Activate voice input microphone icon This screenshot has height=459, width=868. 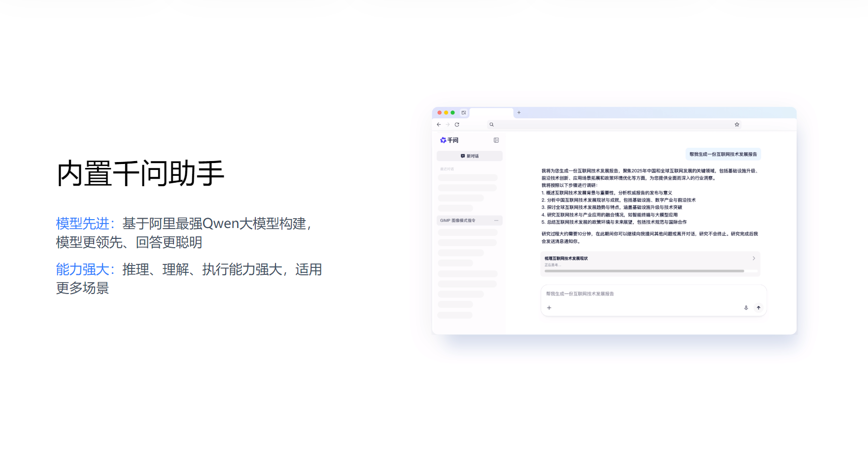pyautogui.click(x=746, y=308)
